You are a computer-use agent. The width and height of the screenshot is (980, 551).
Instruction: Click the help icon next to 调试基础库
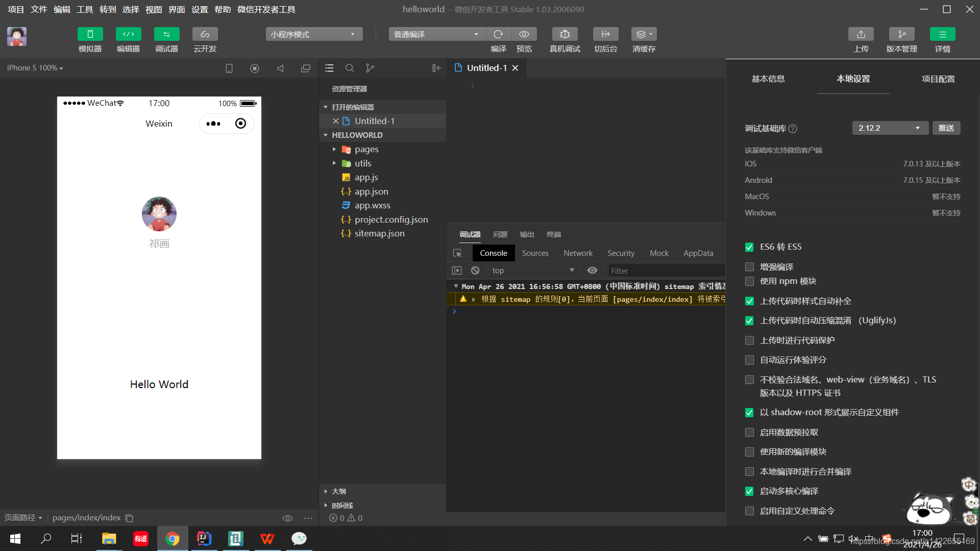click(793, 129)
